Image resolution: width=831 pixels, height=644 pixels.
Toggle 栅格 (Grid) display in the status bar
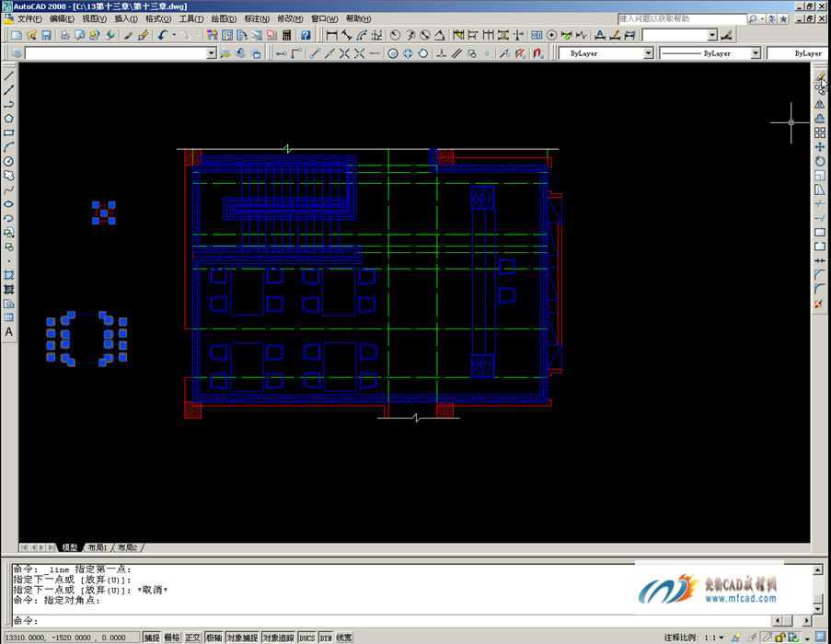172,638
